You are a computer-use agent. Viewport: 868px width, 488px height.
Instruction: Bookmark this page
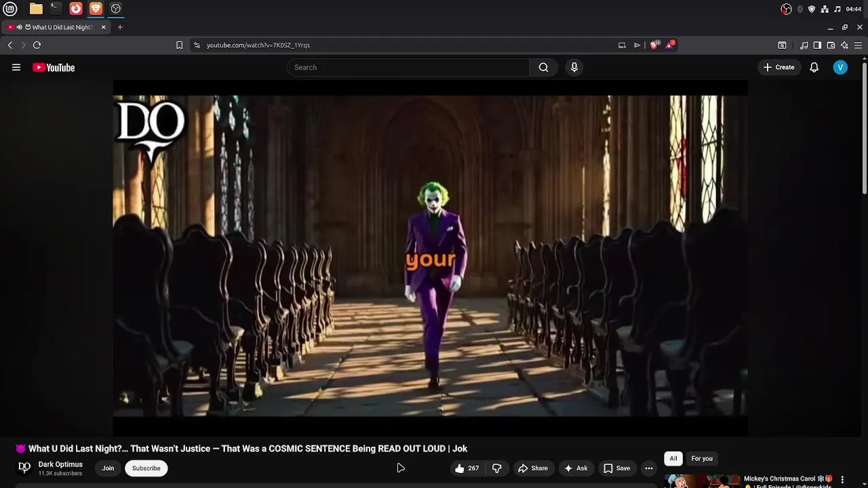(x=179, y=45)
